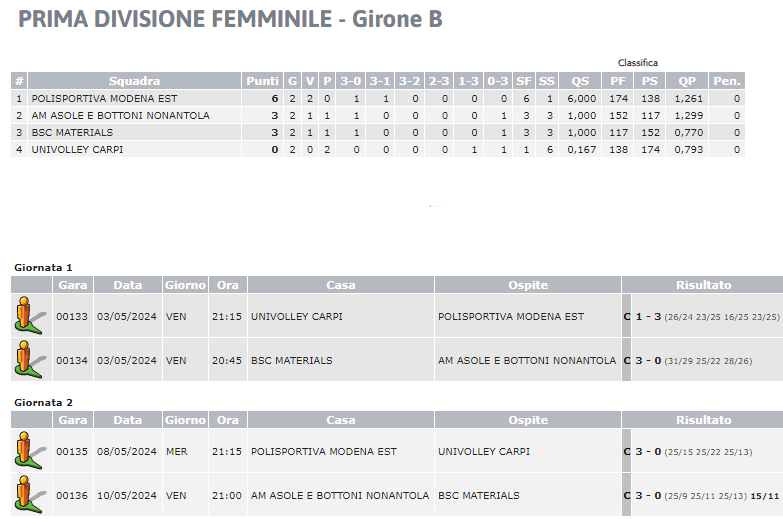
Task: Click the QS column header
Action: [x=580, y=81]
